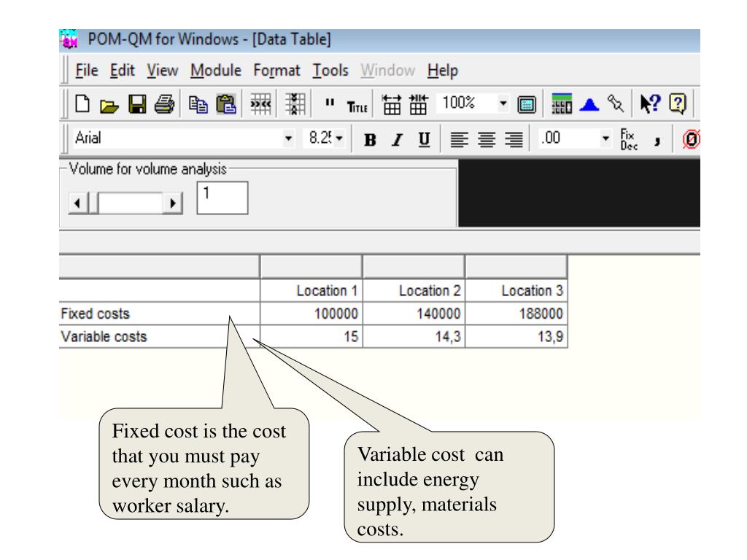Toggle underline formatting
The height and width of the screenshot is (560, 747).
click(424, 139)
